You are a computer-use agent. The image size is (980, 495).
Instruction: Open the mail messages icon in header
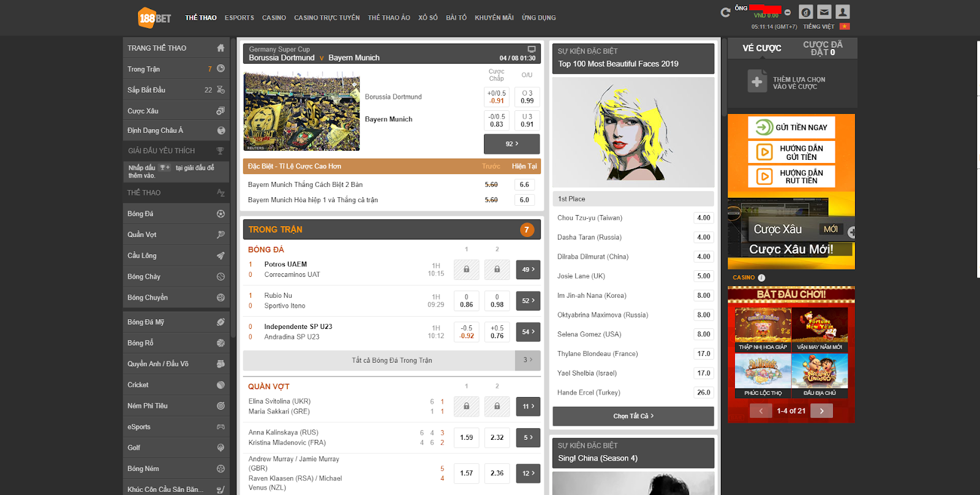(824, 12)
